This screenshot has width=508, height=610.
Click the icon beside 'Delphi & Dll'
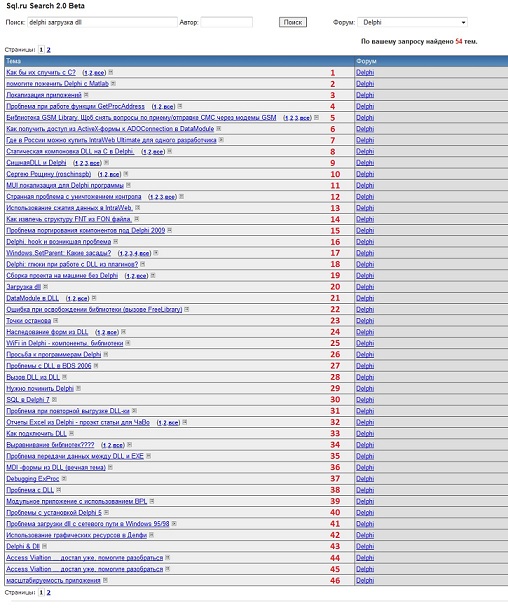[45, 547]
